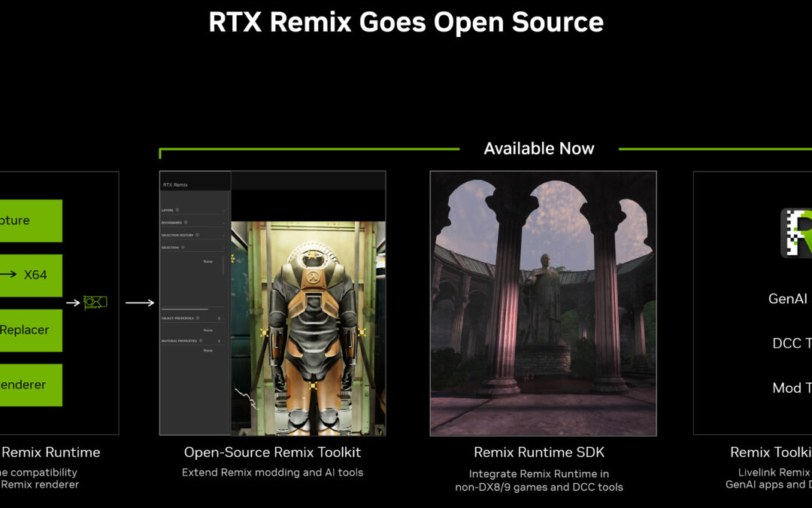
Task: Expand the Bookmarks panel chevron
Action: 223,223
